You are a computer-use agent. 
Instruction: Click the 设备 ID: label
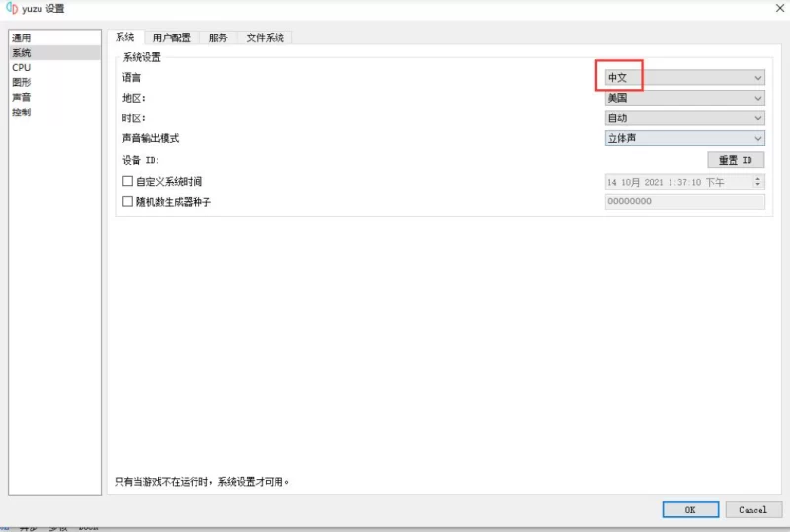[x=140, y=160]
